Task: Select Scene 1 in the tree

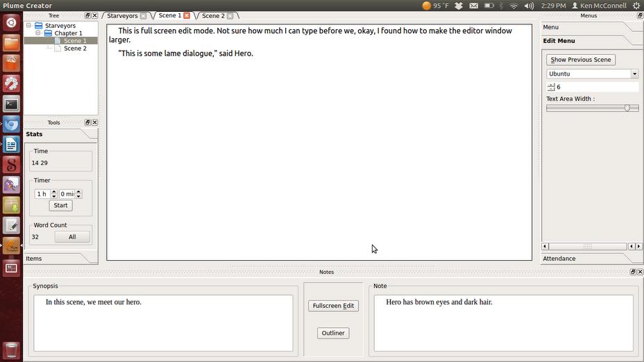Action: 75,41
